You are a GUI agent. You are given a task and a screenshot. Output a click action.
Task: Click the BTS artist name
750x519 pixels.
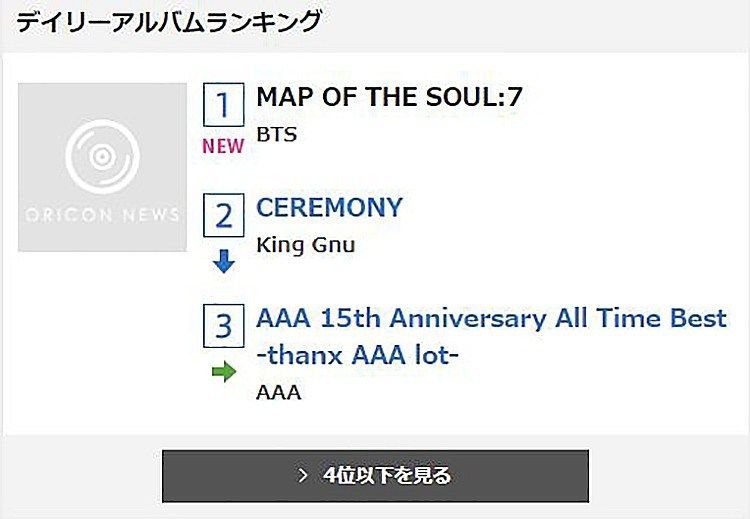(x=276, y=134)
